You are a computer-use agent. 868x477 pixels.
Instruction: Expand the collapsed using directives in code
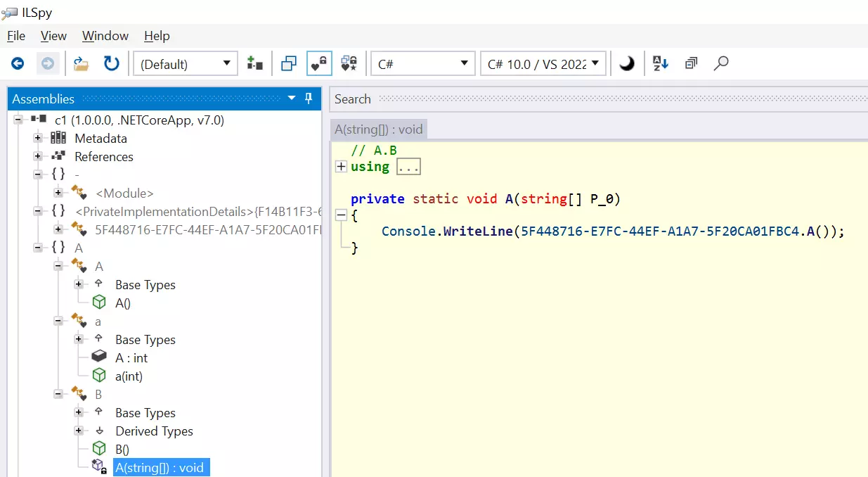341,167
